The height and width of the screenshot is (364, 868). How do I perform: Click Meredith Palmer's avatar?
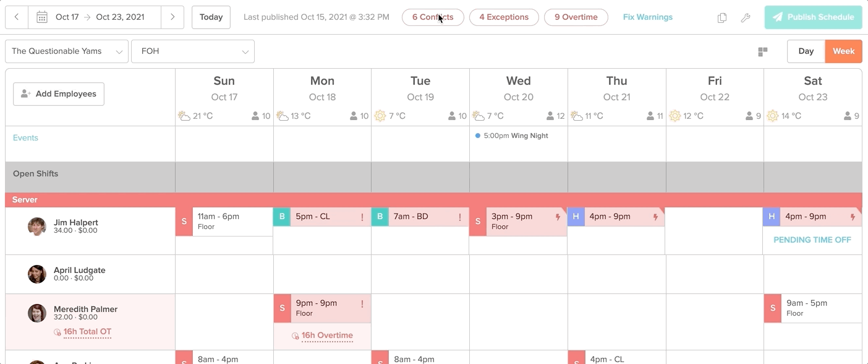tap(37, 313)
